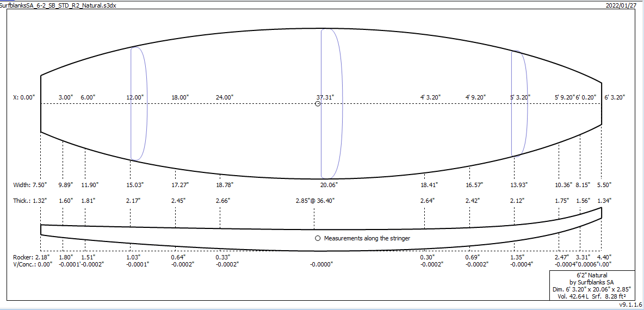Screen dimensions: 644x310
Task: Click the max thickness label 2.85"@ 36.40"
Action: point(315,201)
